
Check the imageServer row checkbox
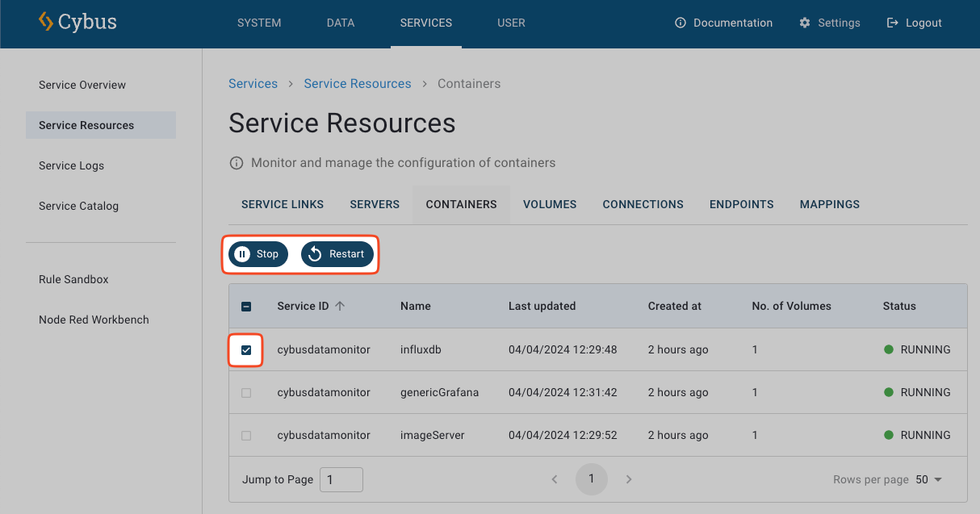(x=246, y=436)
